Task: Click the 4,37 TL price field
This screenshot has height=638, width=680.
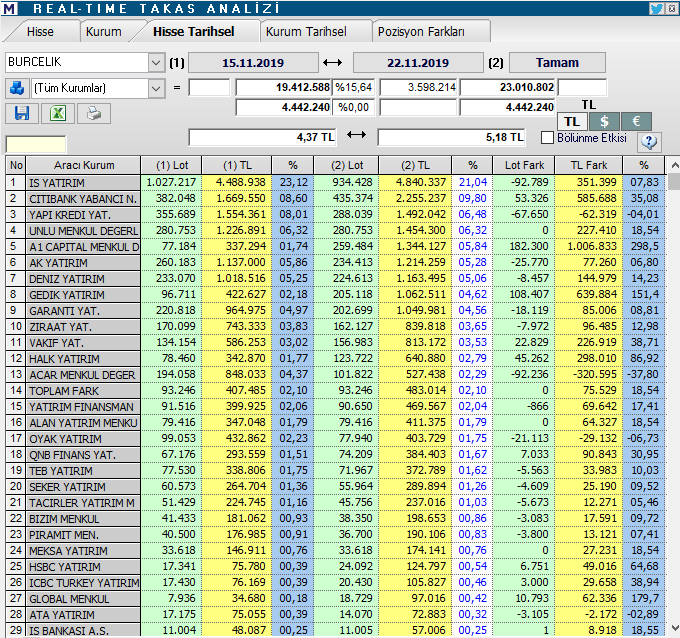Action: tap(262, 137)
